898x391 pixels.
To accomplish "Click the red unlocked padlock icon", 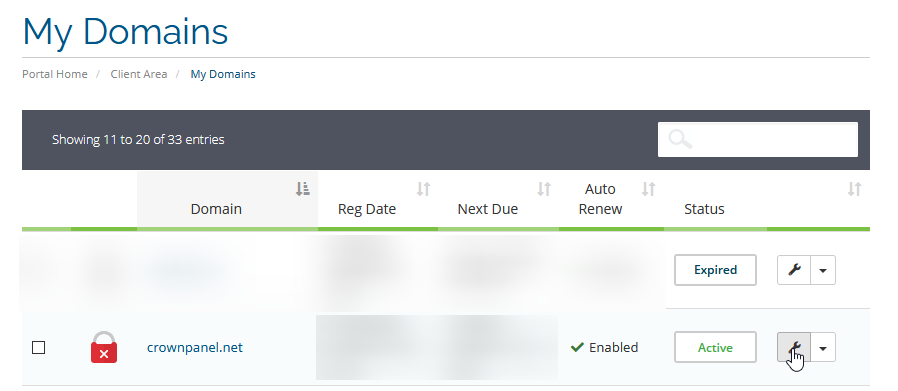I will (x=104, y=347).
